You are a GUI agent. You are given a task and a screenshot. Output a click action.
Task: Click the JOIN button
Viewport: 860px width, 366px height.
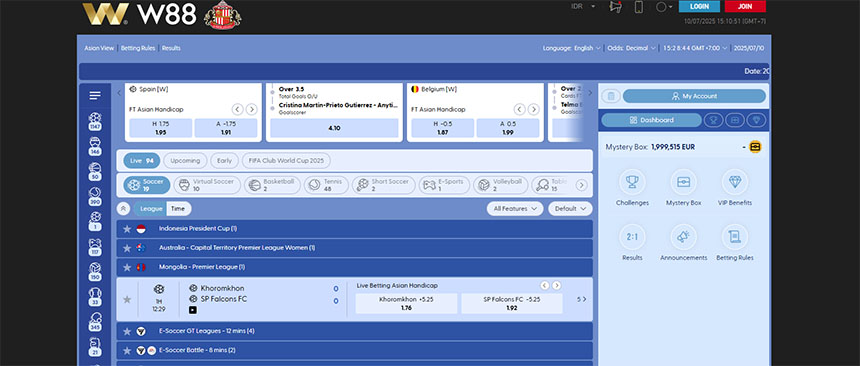pos(745,7)
